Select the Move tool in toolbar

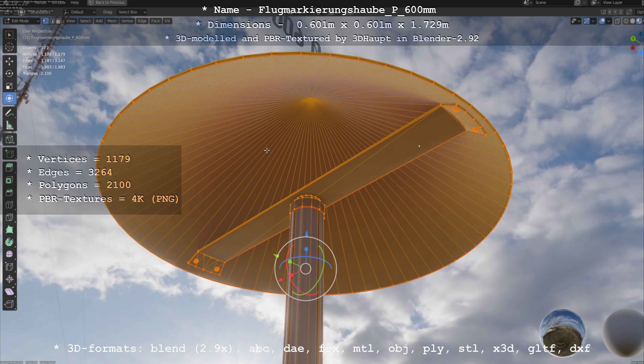[9, 61]
